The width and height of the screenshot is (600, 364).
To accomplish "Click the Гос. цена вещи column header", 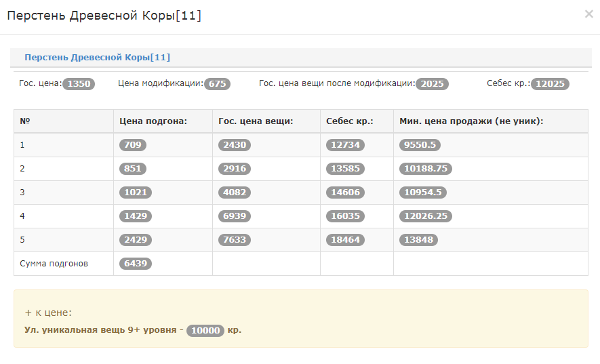I will pyautogui.click(x=256, y=121).
